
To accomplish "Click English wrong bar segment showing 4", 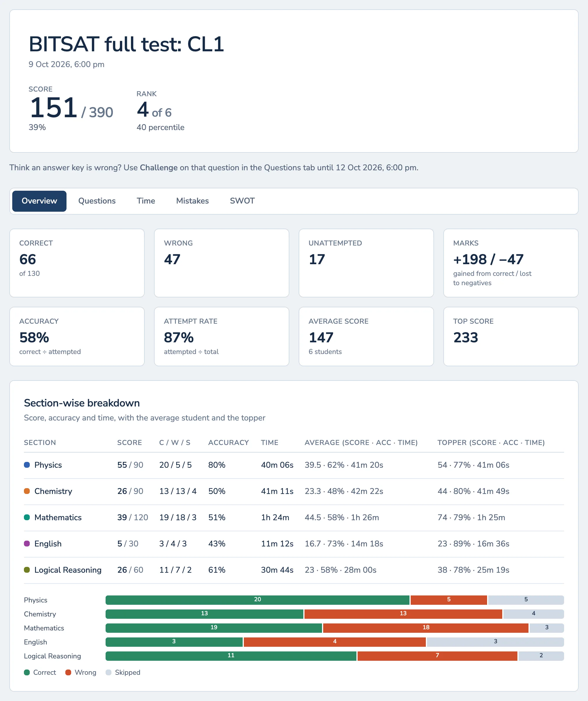I will [x=335, y=642].
